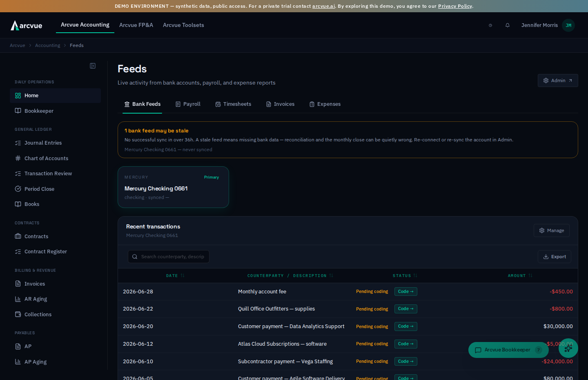Click the Export download icon
The height and width of the screenshot is (380, 588).
click(x=546, y=257)
